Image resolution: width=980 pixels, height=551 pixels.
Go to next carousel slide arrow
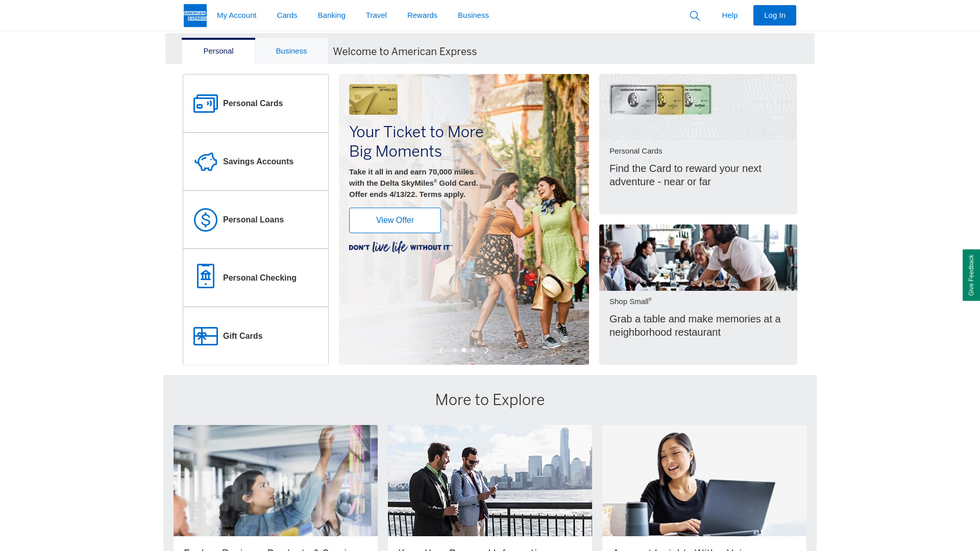[x=486, y=350]
